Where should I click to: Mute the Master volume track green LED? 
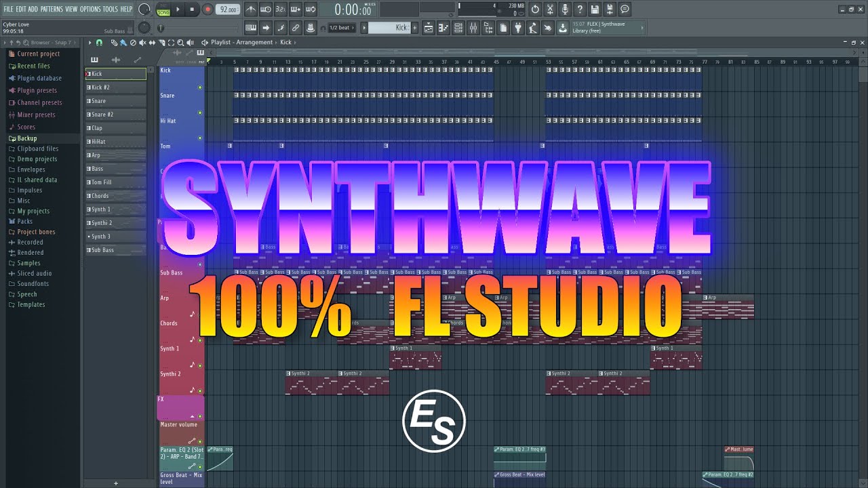click(200, 441)
